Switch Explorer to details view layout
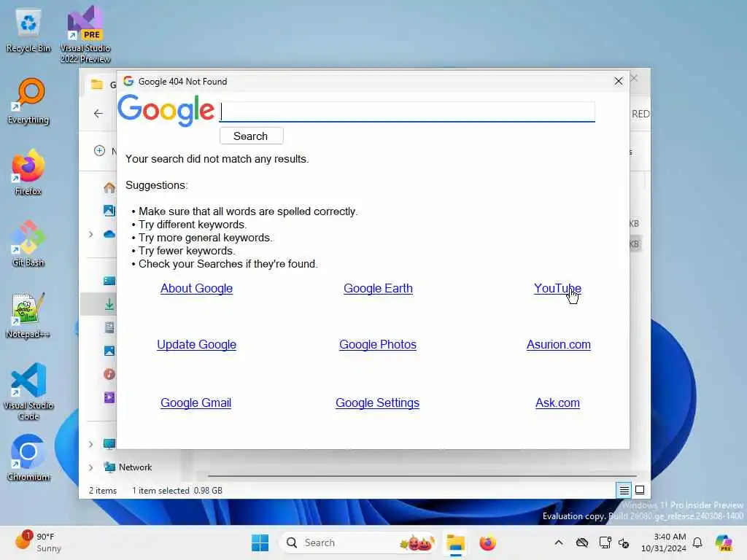Image resolution: width=747 pixels, height=560 pixels. [x=624, y=490]
